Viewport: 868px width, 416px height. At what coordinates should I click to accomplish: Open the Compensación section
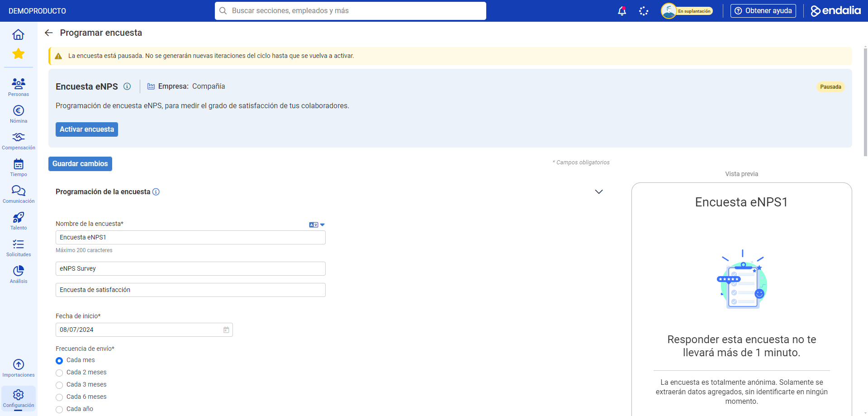coord(19,141)
